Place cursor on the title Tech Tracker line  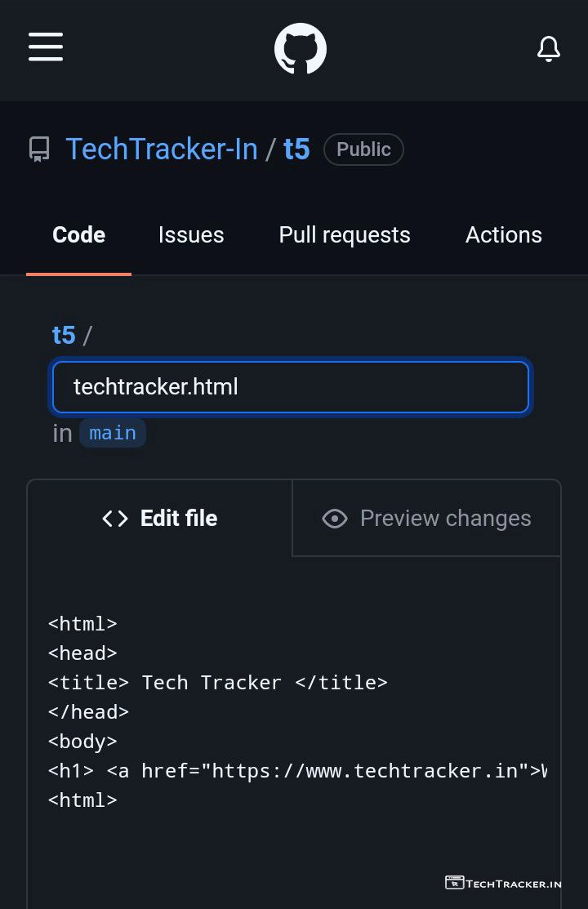click(x=217, y=683)
